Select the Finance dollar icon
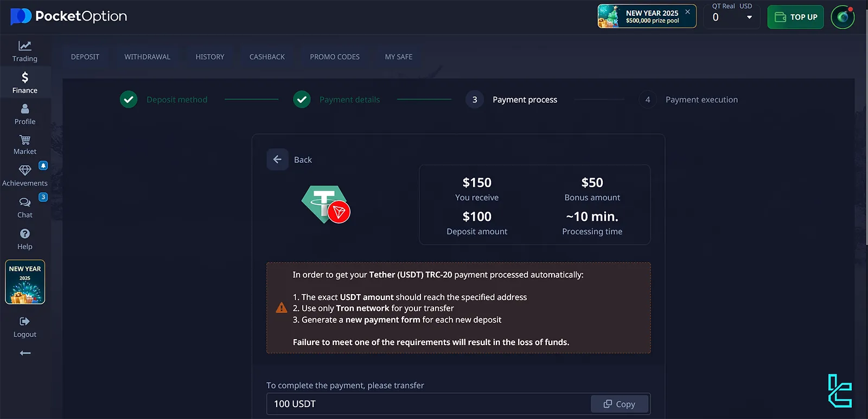 (25, 78)
